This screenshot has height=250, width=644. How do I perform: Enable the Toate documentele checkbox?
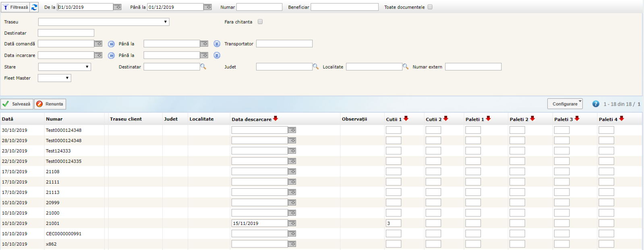point(430,7)
